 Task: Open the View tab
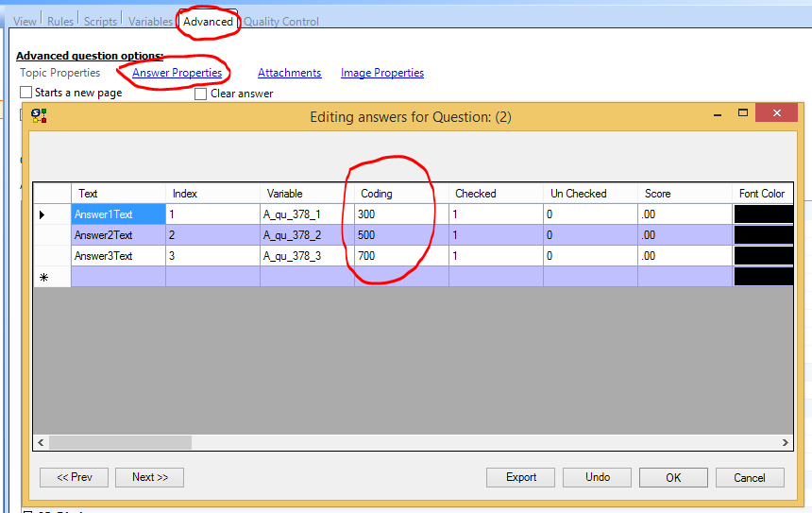tap(25, 21)
